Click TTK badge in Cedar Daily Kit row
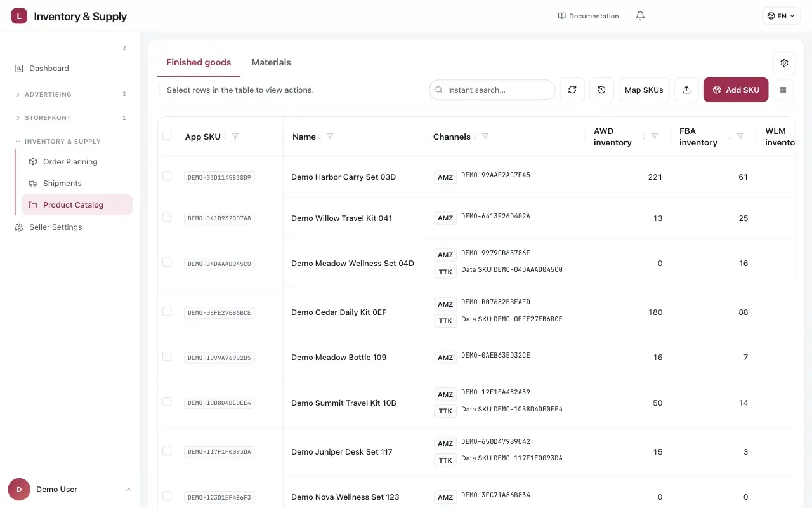The image size is (812, 508). tap(445, 321)
